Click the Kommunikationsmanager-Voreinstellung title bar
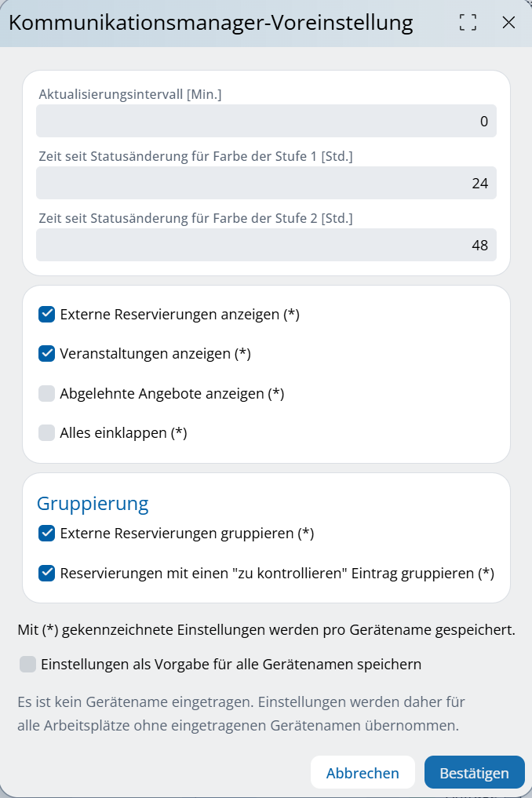The height and width of the screenshot is (798, 532). point(210,23)
